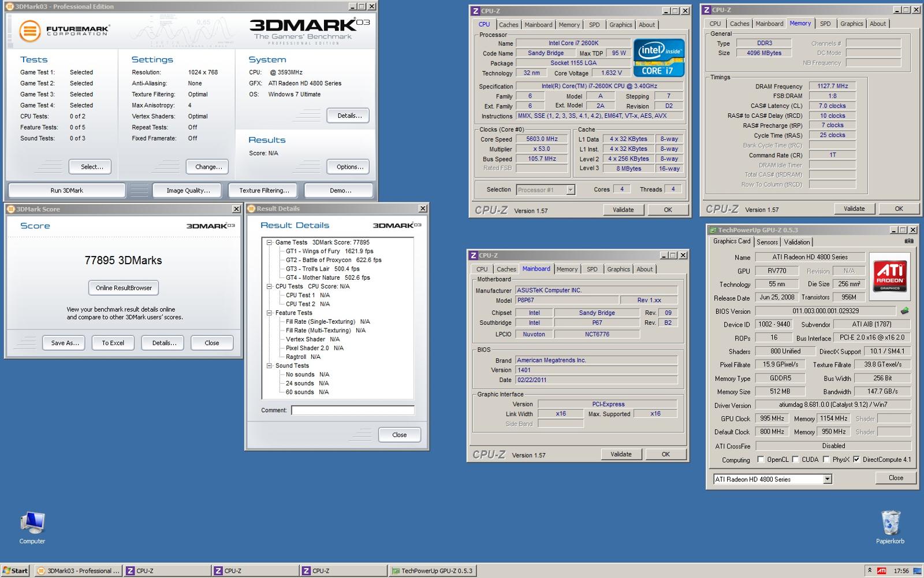Open About tab in CPU-Z CPU window
Image resolution: width=924 pixels, height=578 pixels.
pyautogui.click(x=647, y=25)
